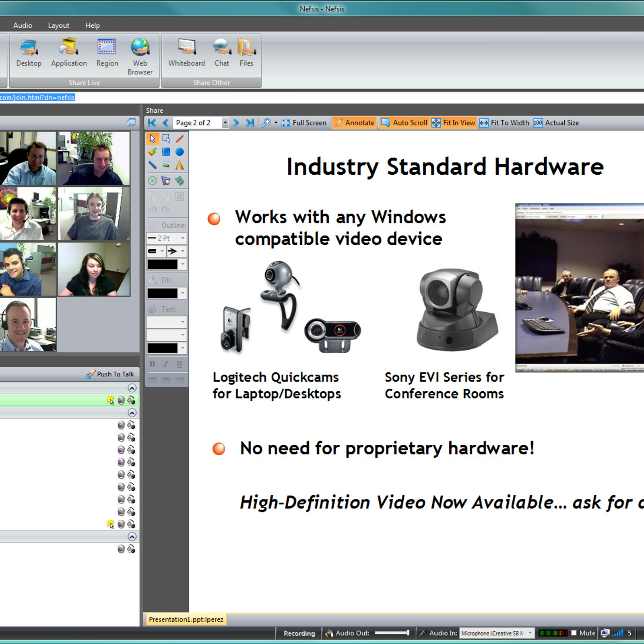Select the dark-haired woman's video thumbnail

pyautogui.click(x=94, y=269)
